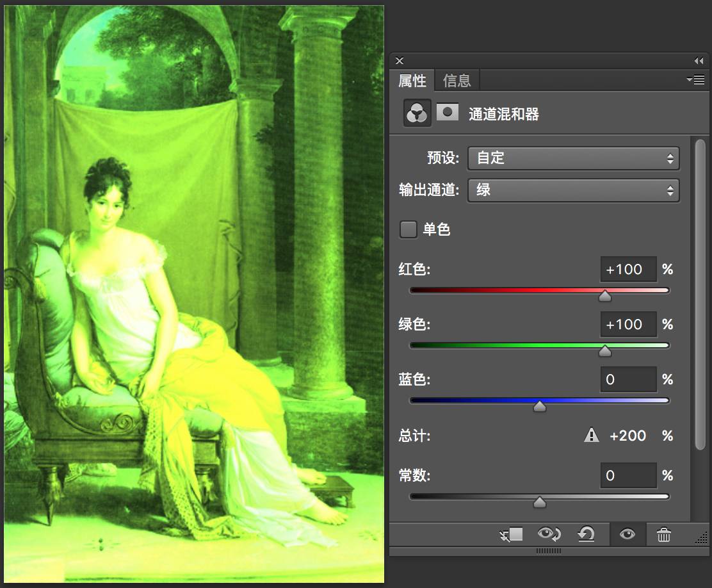Open the 输出通道 output channel dropdown
The image size is (712, 588).
point(574,190)
